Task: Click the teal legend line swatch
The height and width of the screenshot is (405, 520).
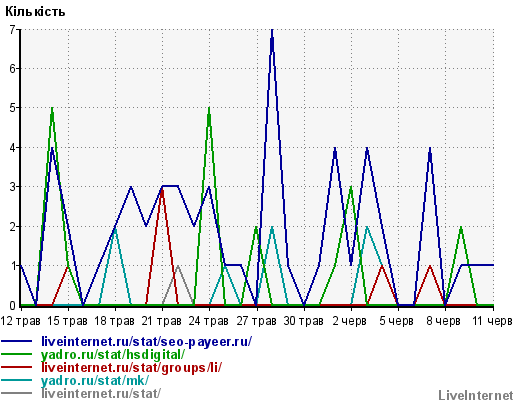Action: coord(17,380)
